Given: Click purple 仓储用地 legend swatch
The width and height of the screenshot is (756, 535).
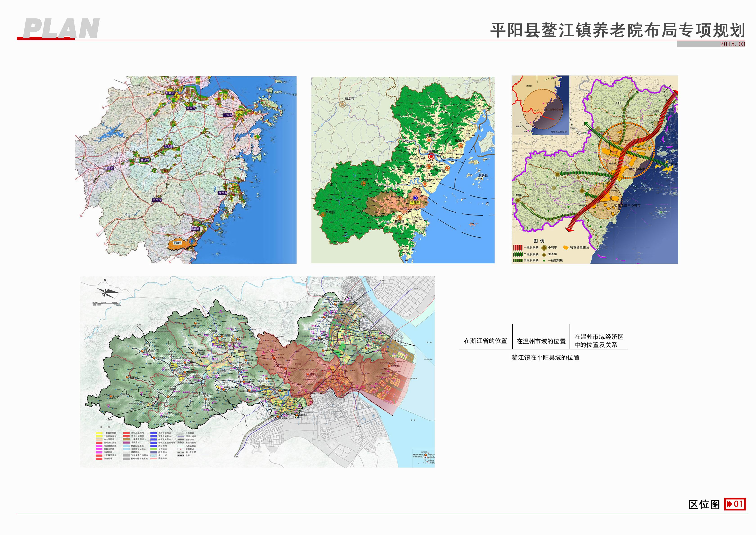Looking at the screenshot, I should 126,443.
